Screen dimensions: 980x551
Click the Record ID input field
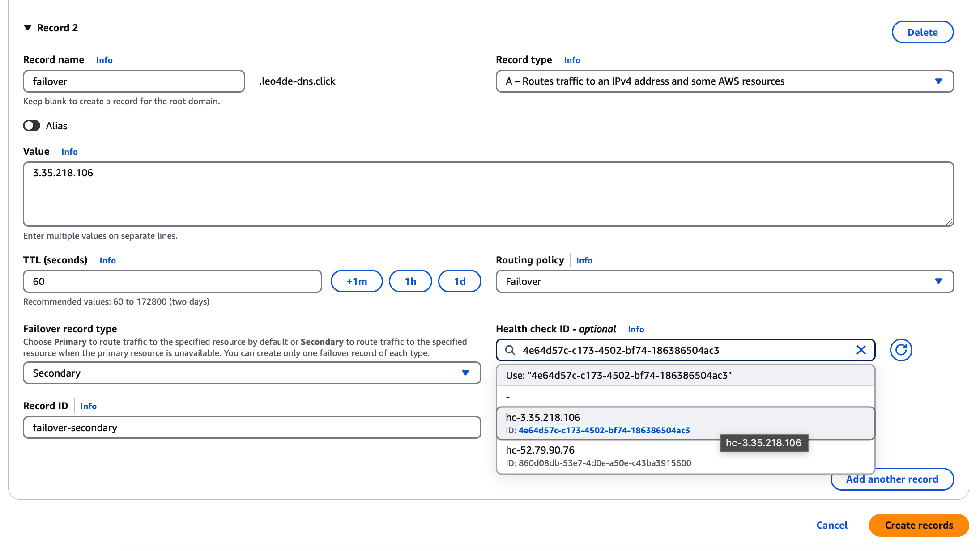coord(251,428)
